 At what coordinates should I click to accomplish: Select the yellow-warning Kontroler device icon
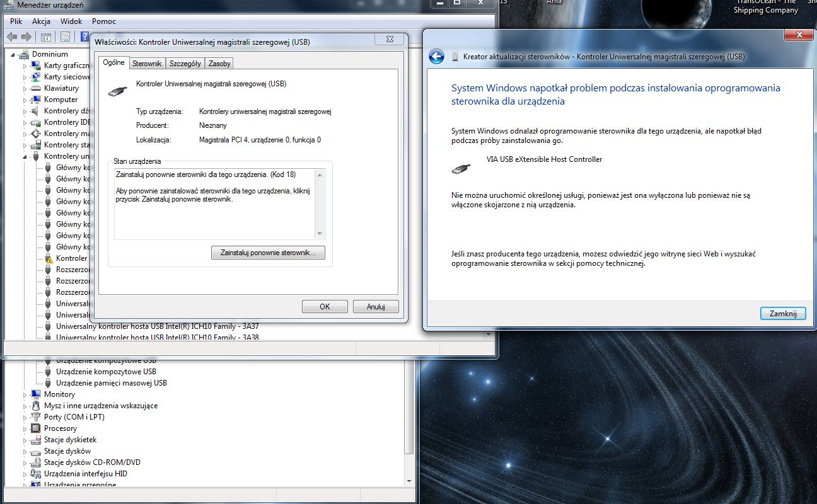[x=49, y=258]
